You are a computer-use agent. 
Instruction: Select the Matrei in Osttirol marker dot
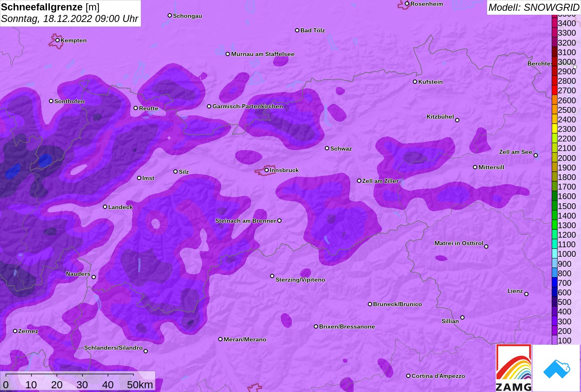486,246
